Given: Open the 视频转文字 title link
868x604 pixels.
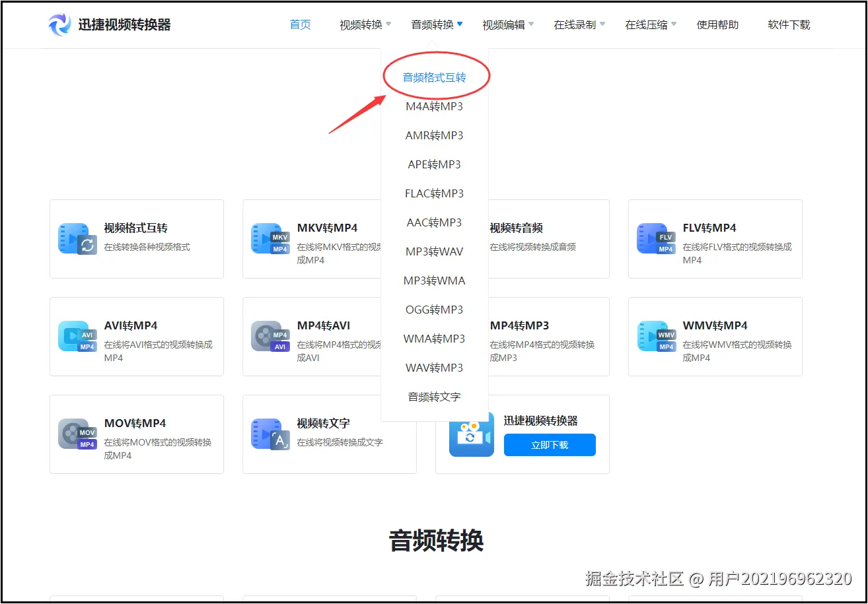Looking at the screenshot, I should pos(324,423).
